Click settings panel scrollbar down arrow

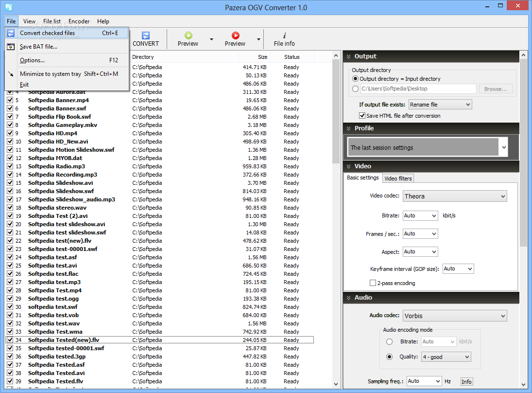[x=524, y=385]
